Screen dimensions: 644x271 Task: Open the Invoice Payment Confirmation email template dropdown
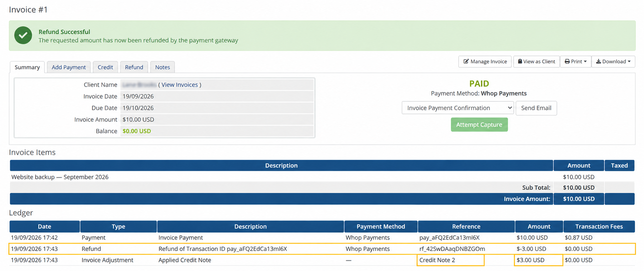pyautogui.click(x=458, y=108)
